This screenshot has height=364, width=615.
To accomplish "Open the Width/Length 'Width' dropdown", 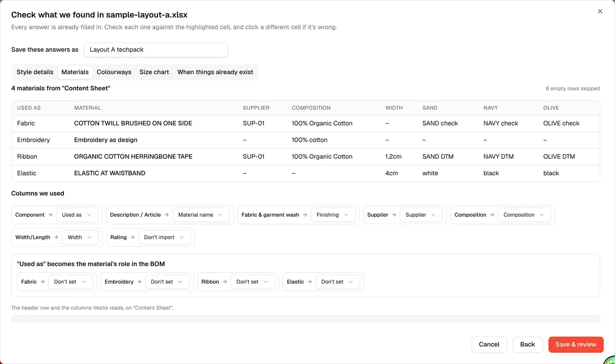I will point(80,237).
